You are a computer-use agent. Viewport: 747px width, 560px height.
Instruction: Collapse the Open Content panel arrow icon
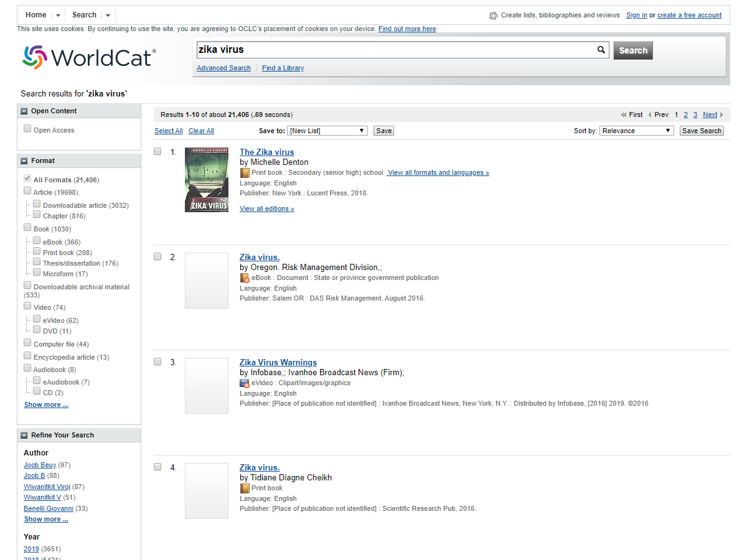point(24,111)
